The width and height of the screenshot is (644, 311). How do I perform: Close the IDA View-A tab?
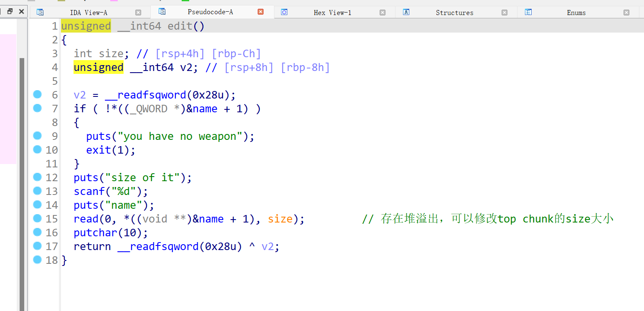[x=138, y=13]
